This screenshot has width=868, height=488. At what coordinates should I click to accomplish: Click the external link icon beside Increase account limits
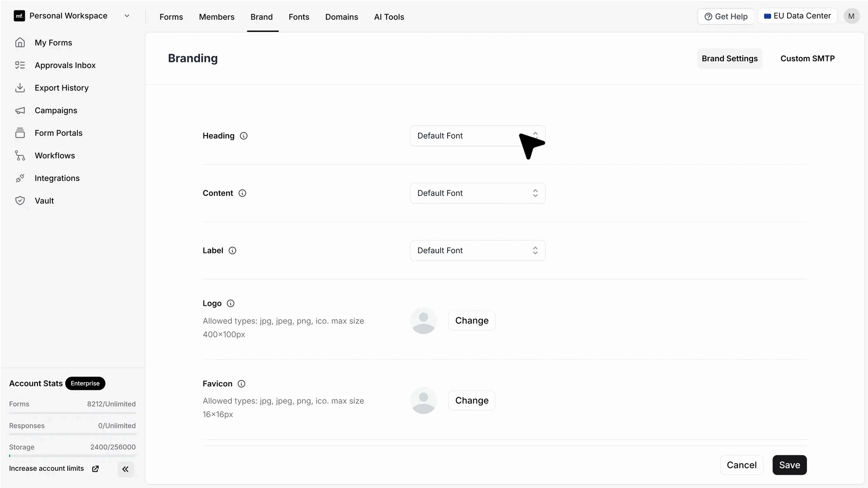pyautogui.click(x=95, y=469)
